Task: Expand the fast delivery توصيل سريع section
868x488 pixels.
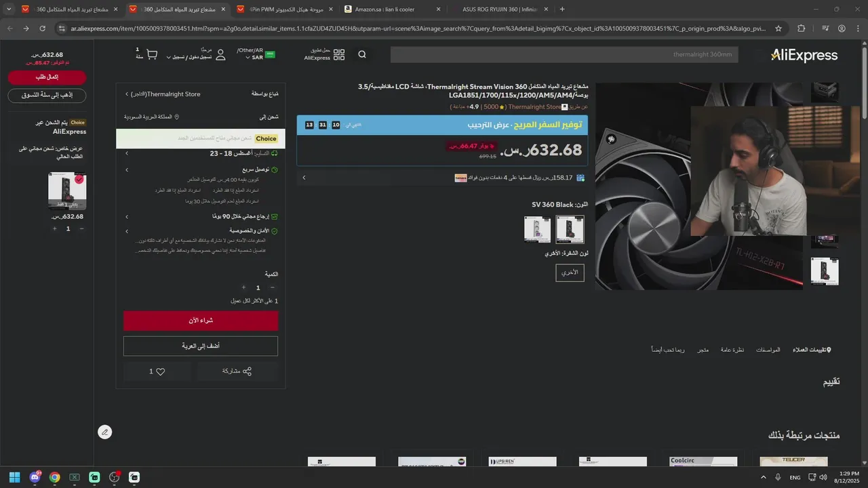Action: pos(127,169)
